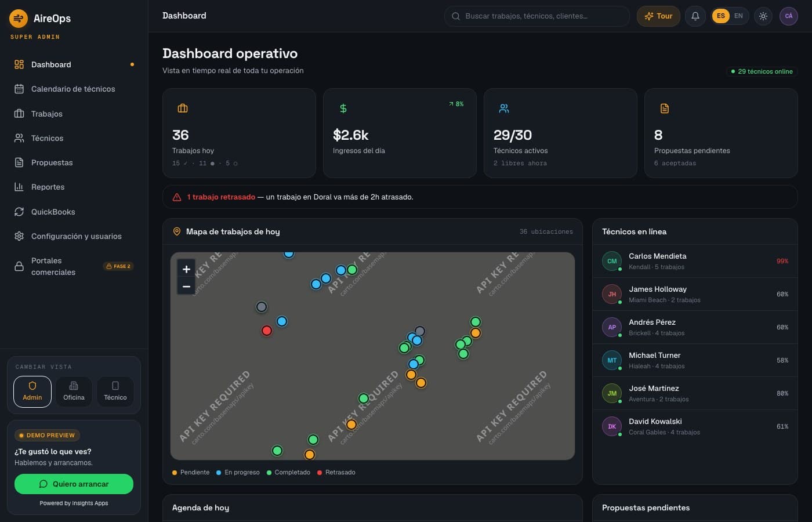Open notifications bell
This screenshot has height=522, width=812.
click(695, 16)
